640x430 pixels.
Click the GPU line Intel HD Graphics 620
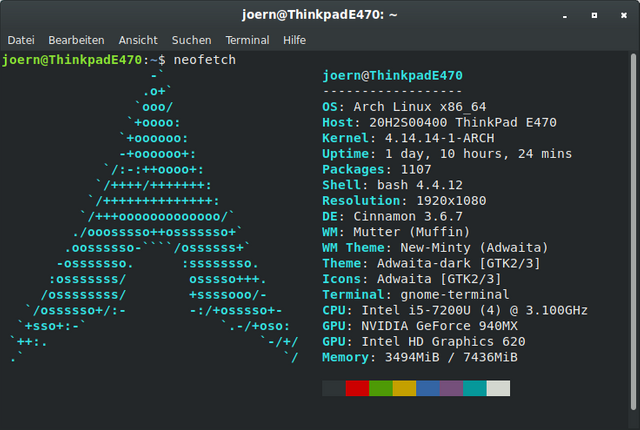point(424,341)
